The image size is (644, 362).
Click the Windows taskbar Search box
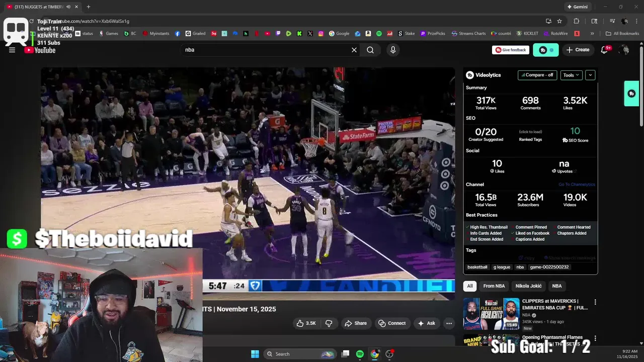tap(300, 354)
